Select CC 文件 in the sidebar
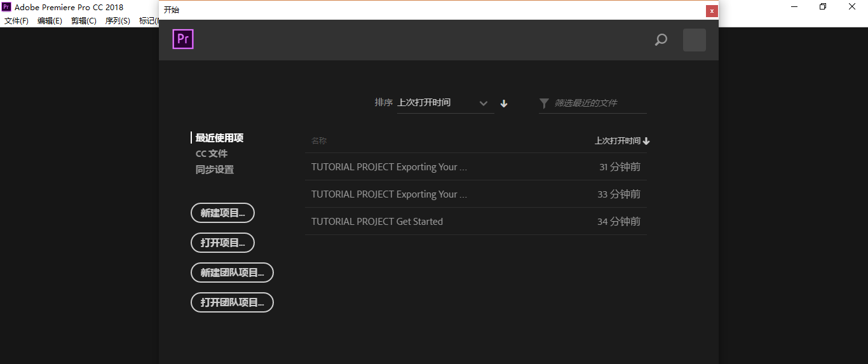The image size is (868, 364). point(212,154)
